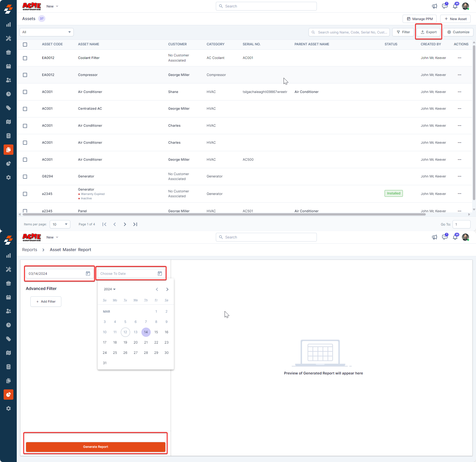Click horizontal scrollbar under assets table
Image resolution: width=476 pixels, height=462 pixels.
point(224,214)
